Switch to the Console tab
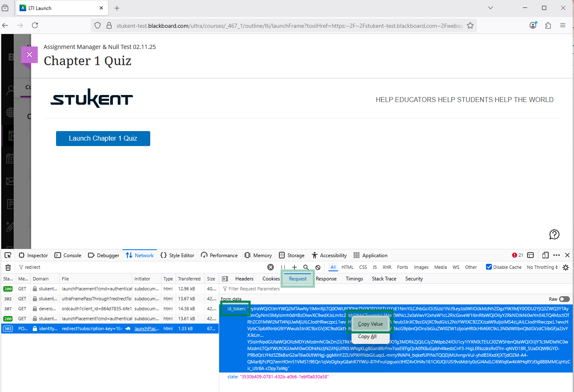The image size is (574, 392). 68,256
